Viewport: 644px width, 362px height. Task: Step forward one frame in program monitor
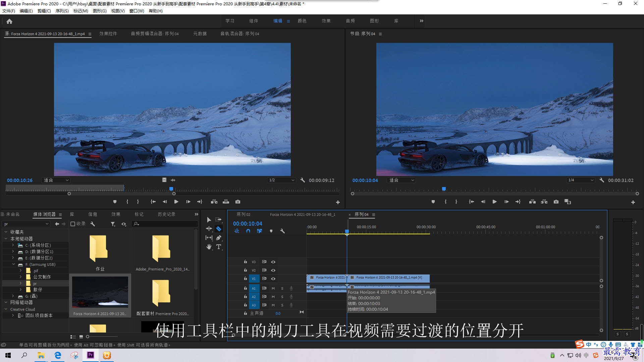coord(506,202)
